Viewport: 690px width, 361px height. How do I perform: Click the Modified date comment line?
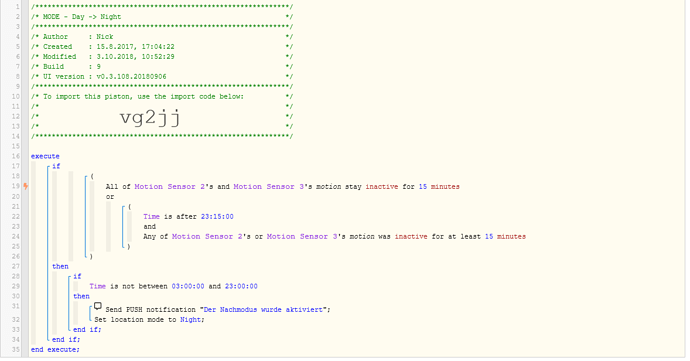(x=162, y=57)
